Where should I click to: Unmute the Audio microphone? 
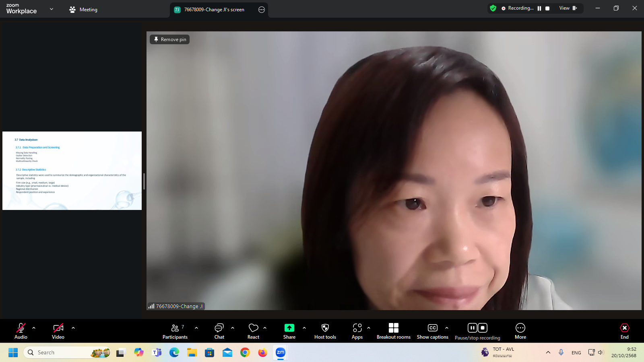(21, 328)
